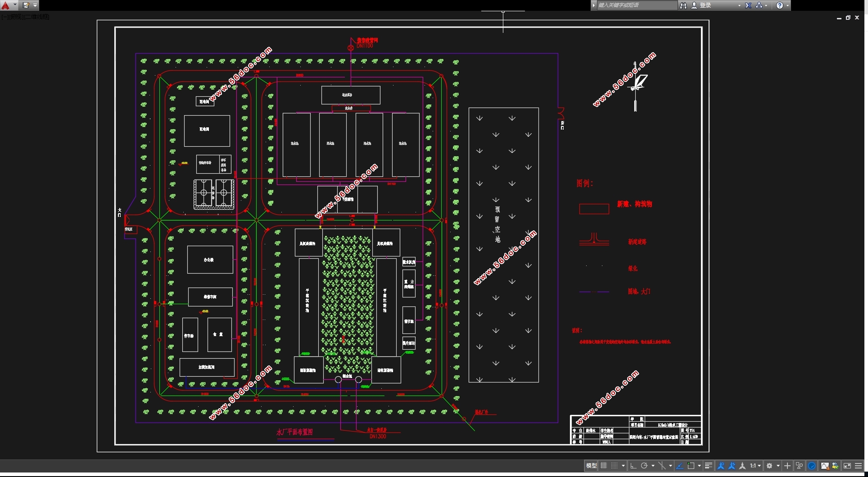Open the 1:1 annotation scale dropdown
The image size is (868, 477).
point(755,466)
